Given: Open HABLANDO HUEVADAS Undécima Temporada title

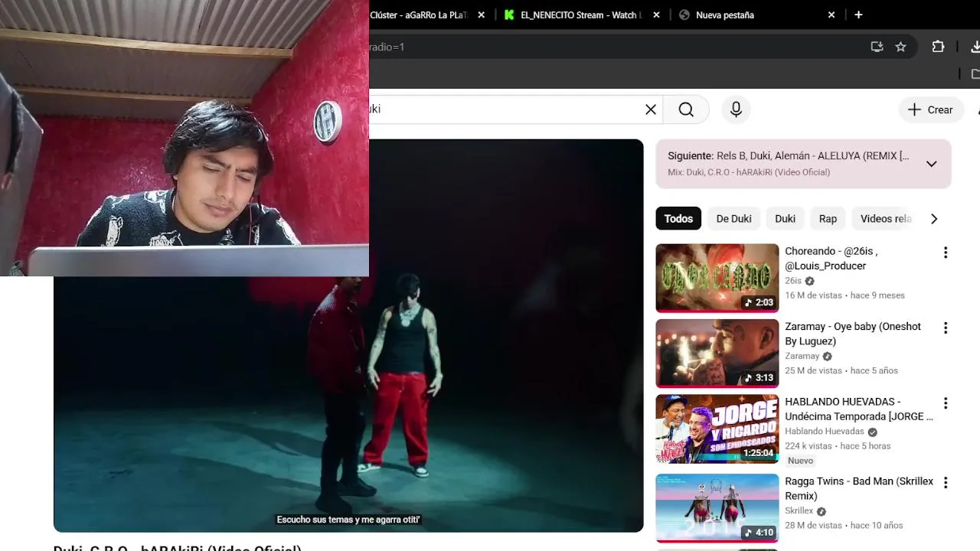Looking at the screenshot, I should click(859, 409).
